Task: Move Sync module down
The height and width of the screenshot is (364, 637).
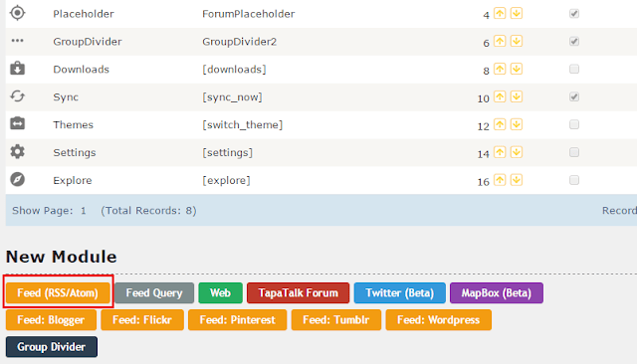Action: (x=517, y=96)
